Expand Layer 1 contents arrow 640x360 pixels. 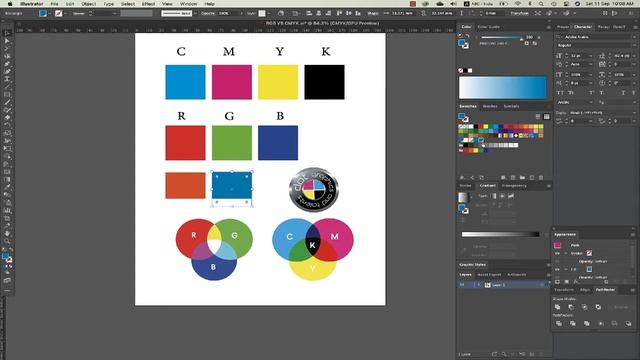tap(478, 285)
